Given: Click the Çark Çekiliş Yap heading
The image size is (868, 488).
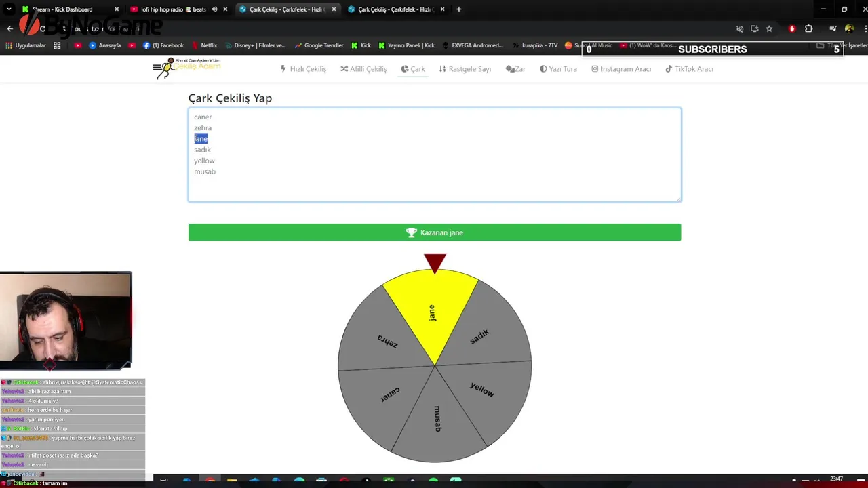Looking at the screenshot, I should (230, 98).
